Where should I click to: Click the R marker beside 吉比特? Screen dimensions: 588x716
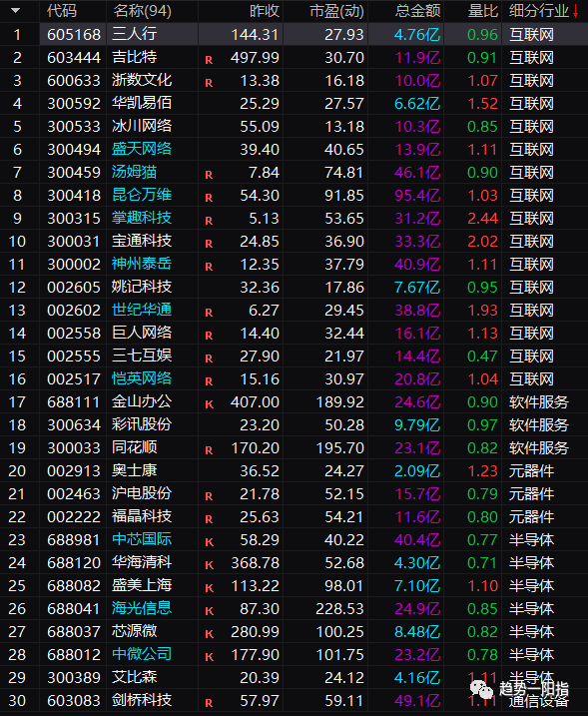[209, 60]
